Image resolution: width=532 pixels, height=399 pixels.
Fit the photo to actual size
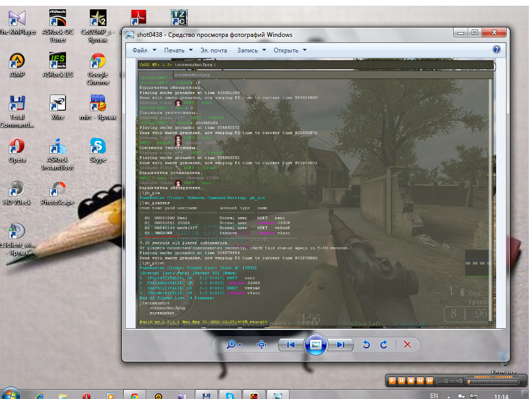tap(261, 345)
